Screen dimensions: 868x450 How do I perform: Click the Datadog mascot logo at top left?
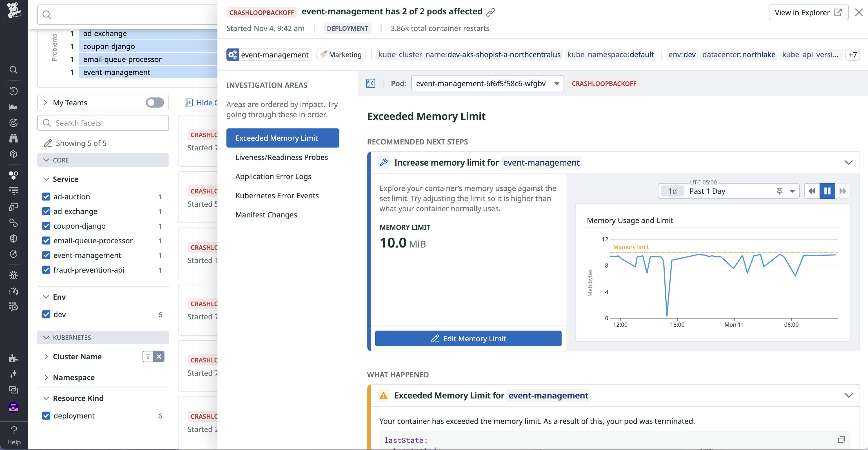[14, 10]
